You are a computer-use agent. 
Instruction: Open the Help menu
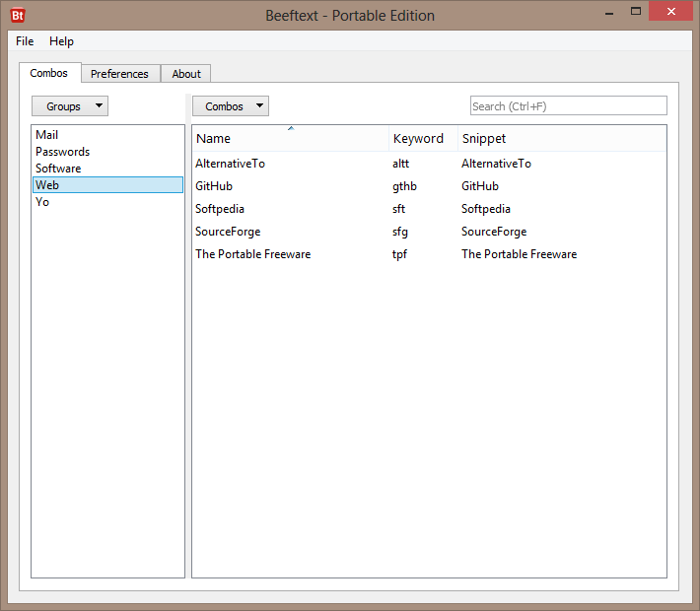point(61,41)
